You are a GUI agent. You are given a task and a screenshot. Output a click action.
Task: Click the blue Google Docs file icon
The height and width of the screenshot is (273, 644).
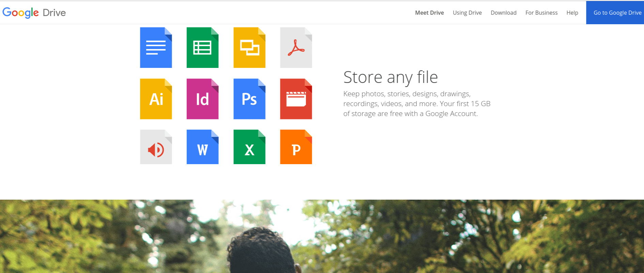click(156, 47)
